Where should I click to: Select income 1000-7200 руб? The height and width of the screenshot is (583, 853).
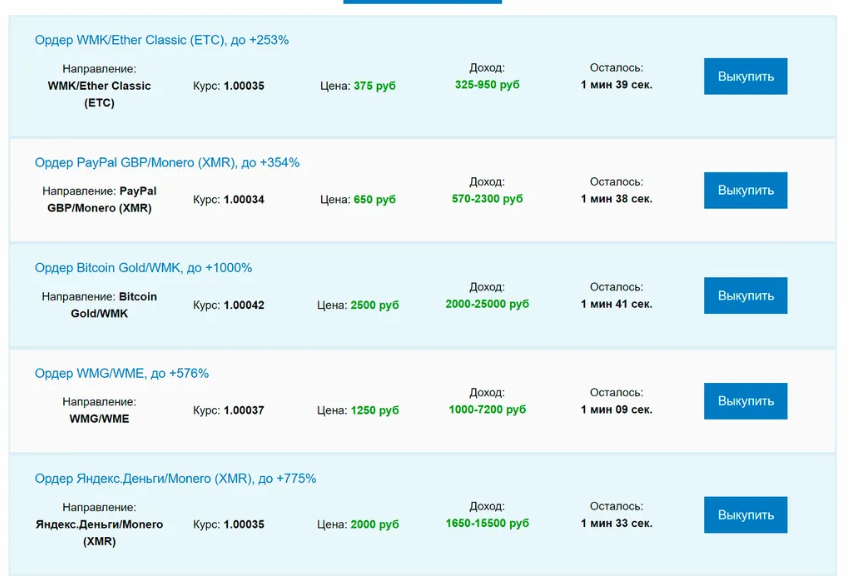click(x=487, y=409)
